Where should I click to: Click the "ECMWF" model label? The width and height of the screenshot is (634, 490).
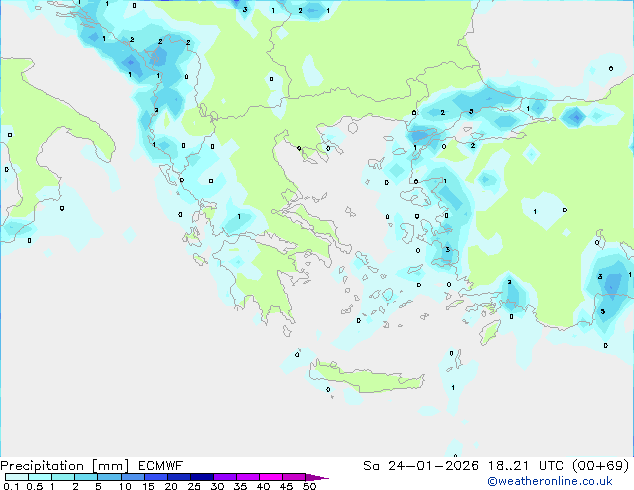point(161,466)
